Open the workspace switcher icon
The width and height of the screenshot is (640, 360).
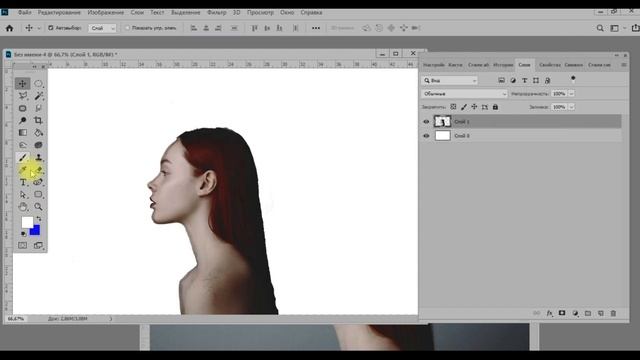614,28
